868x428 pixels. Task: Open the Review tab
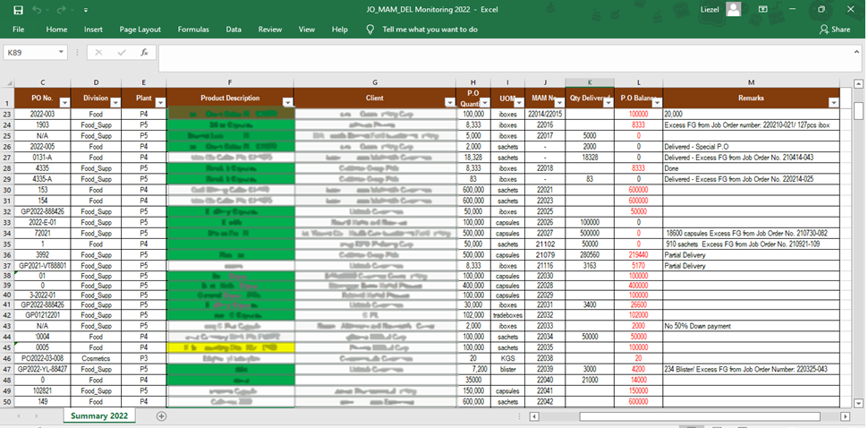pyautogui.click(x=270, y=30)
